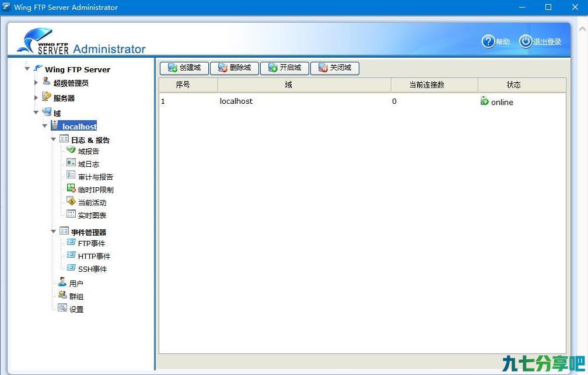The image size is (588, 375).
Task: Open FTP事件 in event manager
Action: tap(92, 243)
